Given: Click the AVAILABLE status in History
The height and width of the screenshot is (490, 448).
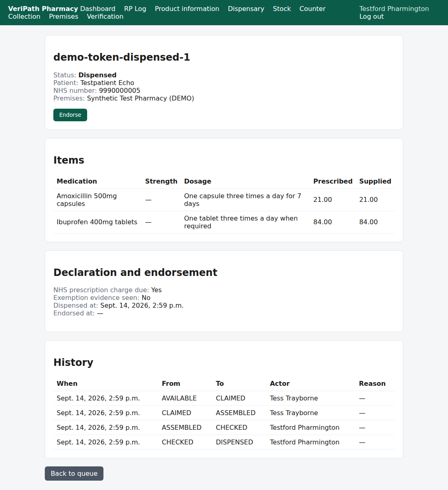Looking at the screenshot, I should point(179,398).
